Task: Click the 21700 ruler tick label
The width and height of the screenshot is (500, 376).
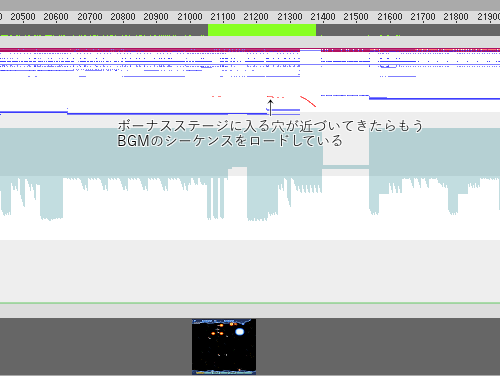Action: pyautogui.click(x=423, y=17)
